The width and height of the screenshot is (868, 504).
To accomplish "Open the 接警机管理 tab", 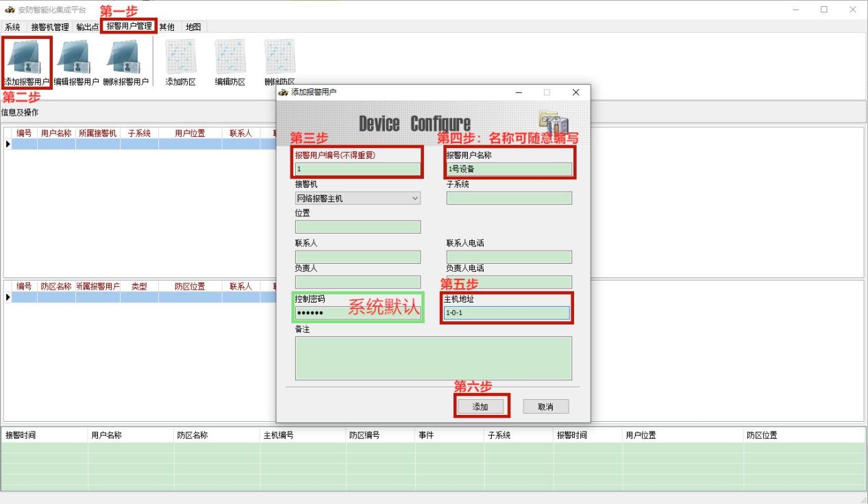I will point(50,27).
